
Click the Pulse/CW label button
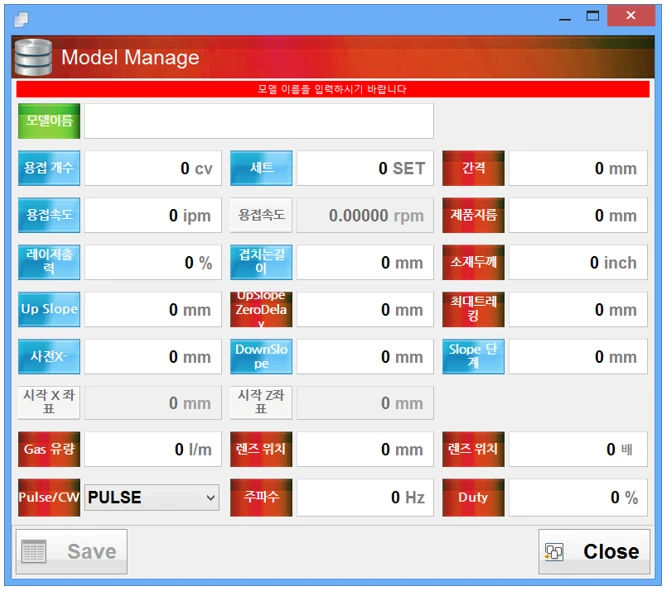click(x=49, y=497)
